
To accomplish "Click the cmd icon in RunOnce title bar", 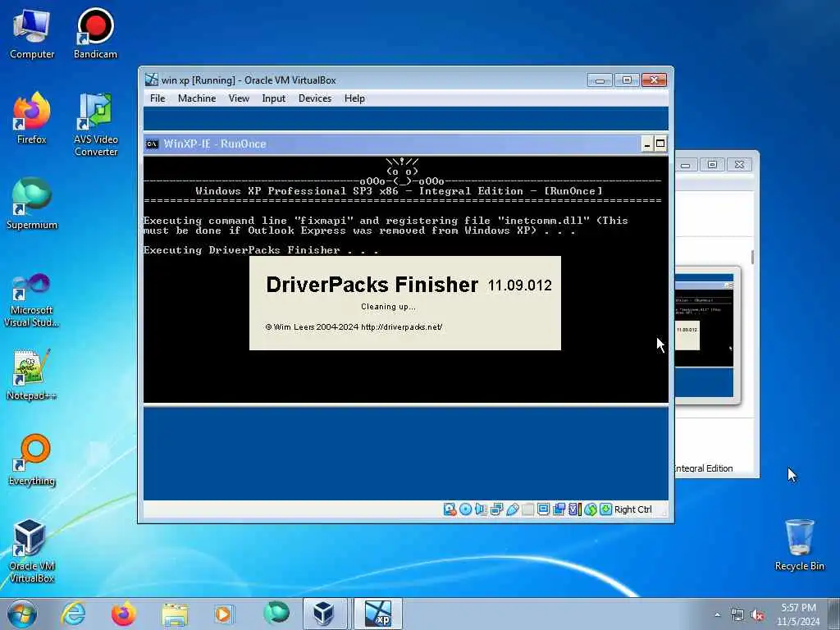I will [152, 144].
